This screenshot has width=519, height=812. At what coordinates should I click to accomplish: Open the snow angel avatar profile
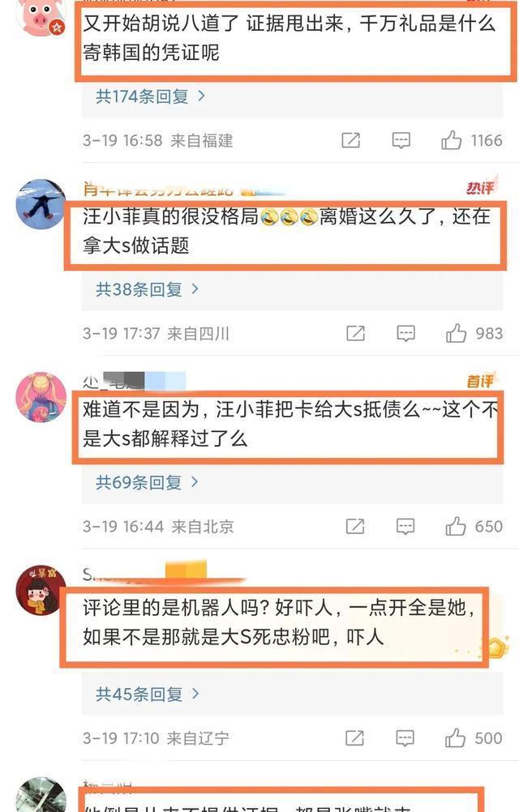41,204
